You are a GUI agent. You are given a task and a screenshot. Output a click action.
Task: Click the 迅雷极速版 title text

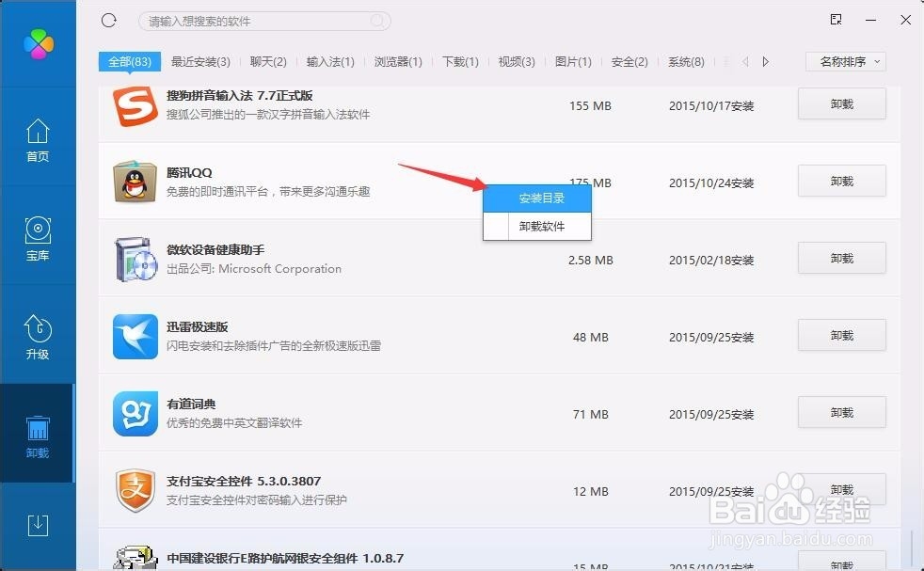pyautogui.click(x=197, y=327)
